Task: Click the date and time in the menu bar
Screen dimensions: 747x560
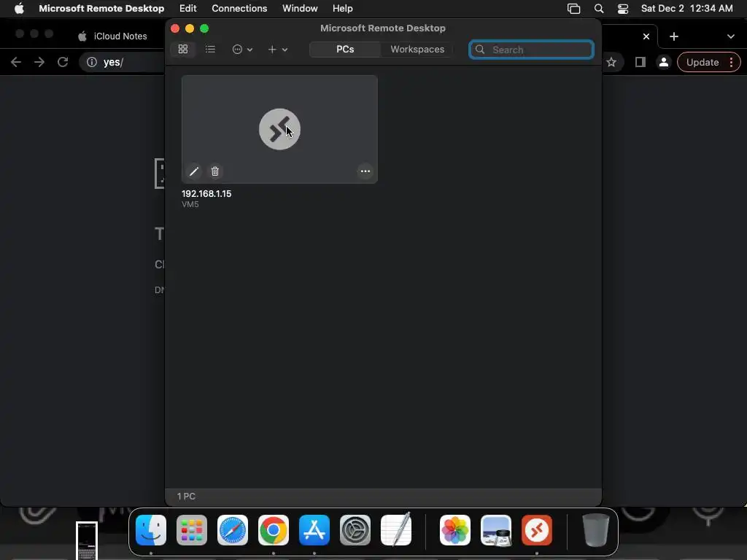Action: click(x=686, y=9)
